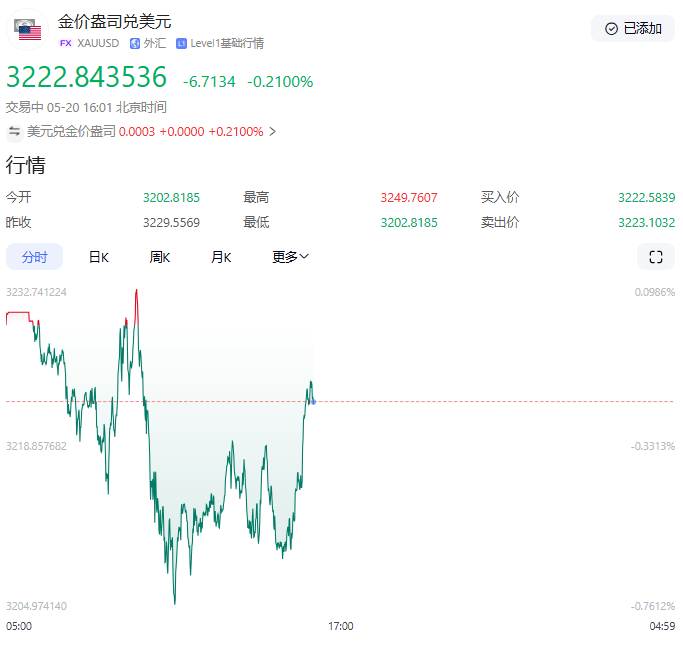Click the 卖出价 value 3223.1032
Viewport: 683px width, 649px height.
[x=646, y=223]
